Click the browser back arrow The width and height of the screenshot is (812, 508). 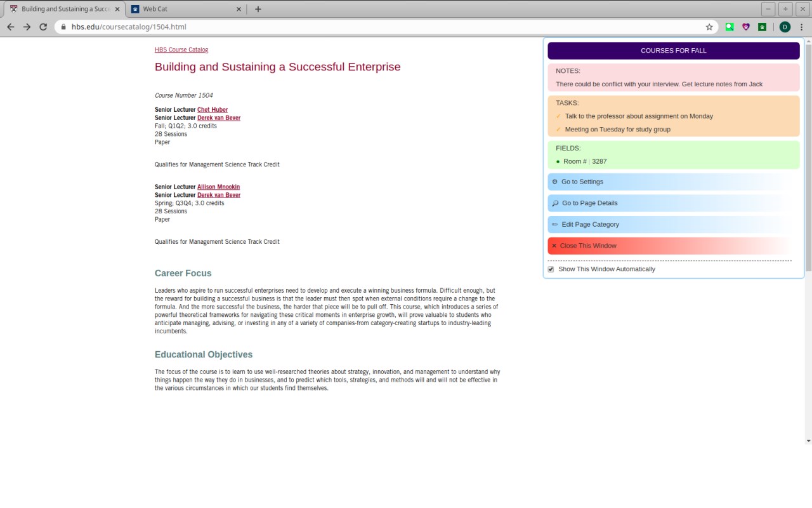coord(10,27)
